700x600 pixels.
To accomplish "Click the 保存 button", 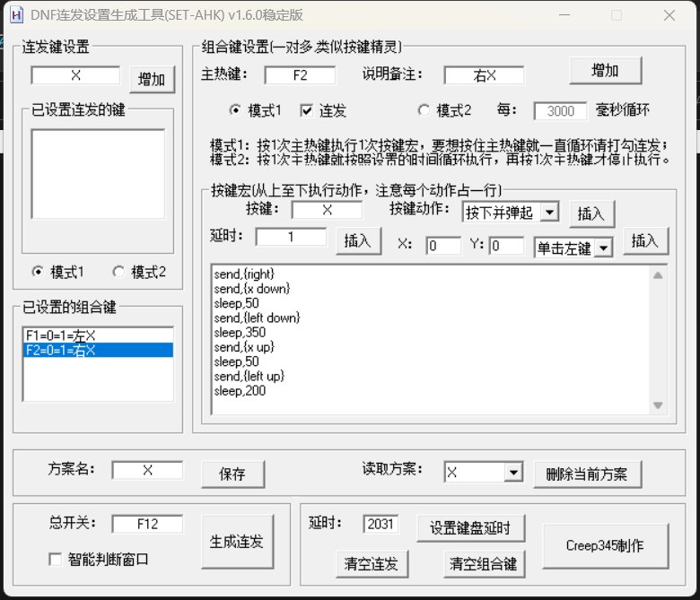I will click(x=232, y=474).
